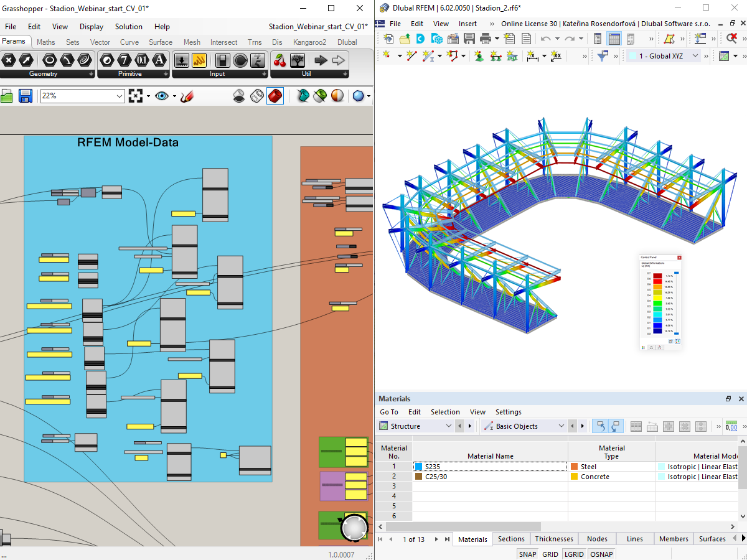Click the RFEM filter funnel icon

pyautogui.click(x=603, y=56)
